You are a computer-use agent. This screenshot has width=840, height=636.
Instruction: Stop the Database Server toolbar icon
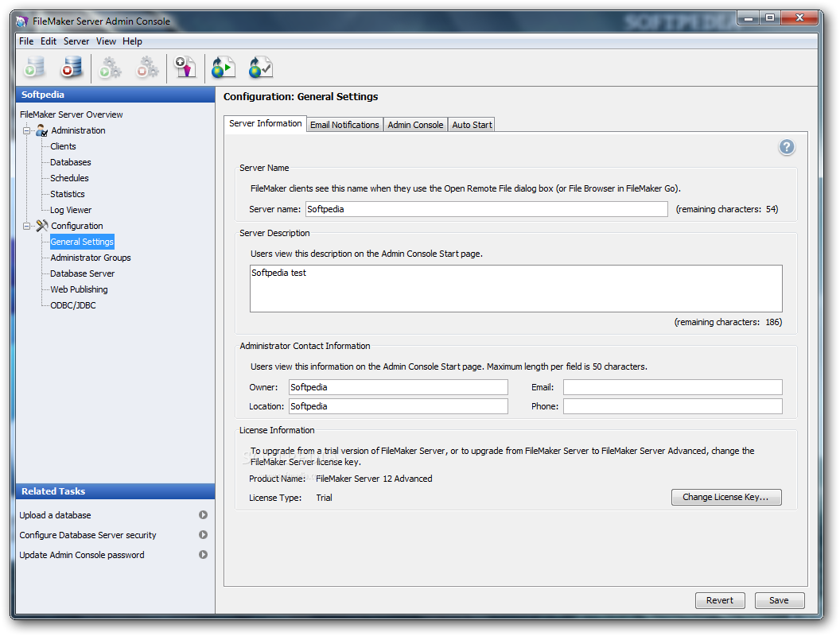[72, 68]
